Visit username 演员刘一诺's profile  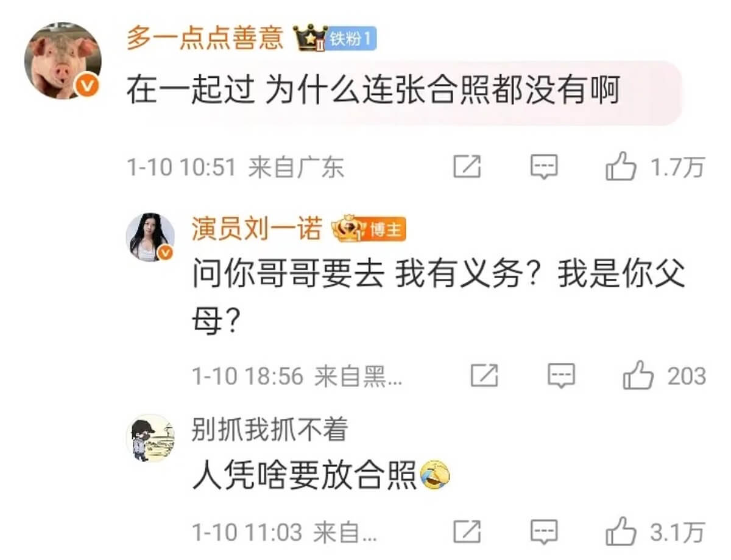click(x=256, y=230)
